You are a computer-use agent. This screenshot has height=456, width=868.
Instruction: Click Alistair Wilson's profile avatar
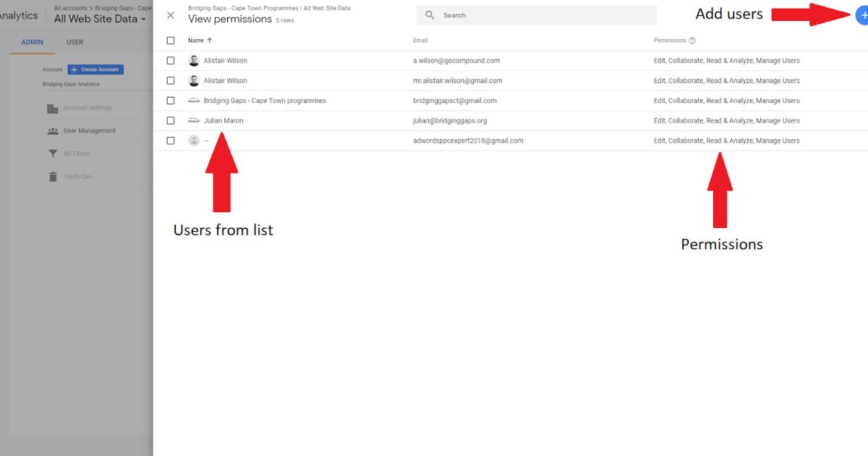[x=194, y=60]
